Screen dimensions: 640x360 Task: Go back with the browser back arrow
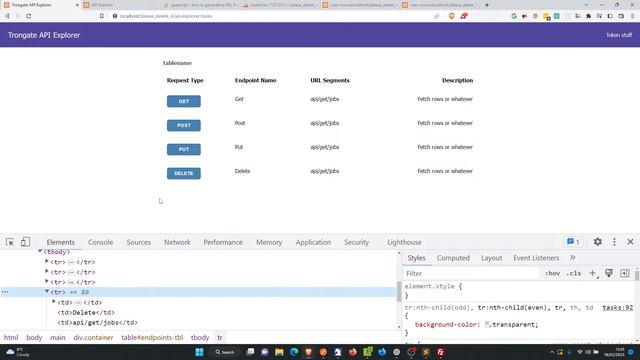pos(7,16)
